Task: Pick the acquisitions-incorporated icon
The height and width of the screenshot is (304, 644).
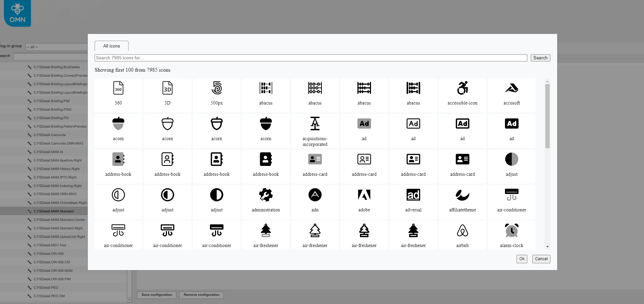Action: [315, 131]
